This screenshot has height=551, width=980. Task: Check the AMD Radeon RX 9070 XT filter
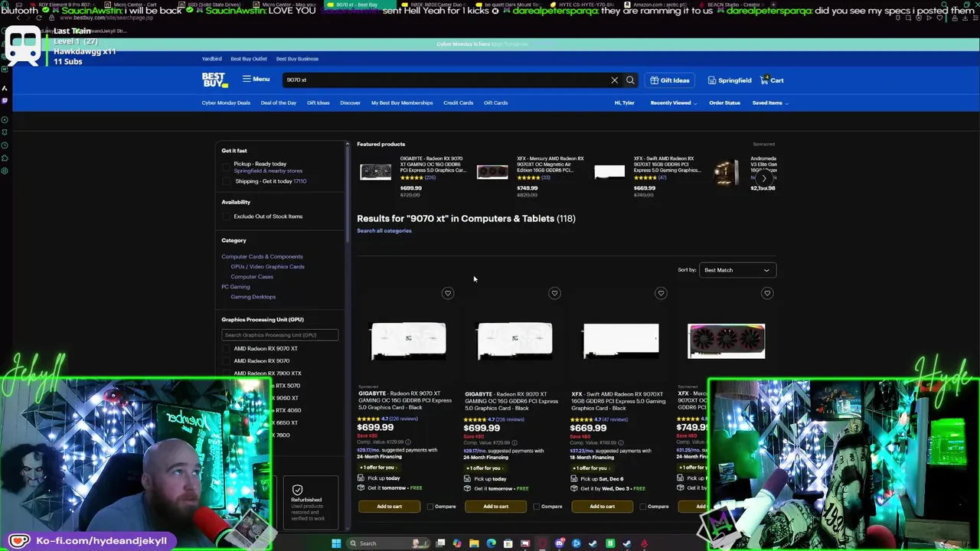(x=227, y=348)
